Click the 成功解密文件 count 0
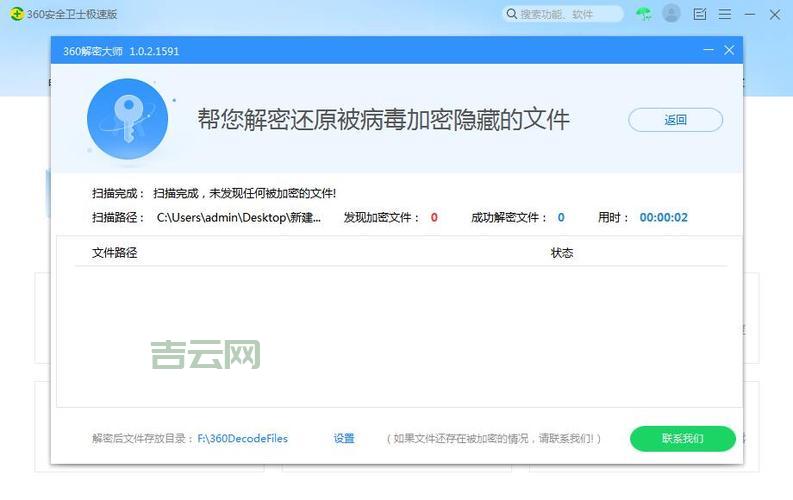The width and height of the screenshot is (793, 500). 561,217
